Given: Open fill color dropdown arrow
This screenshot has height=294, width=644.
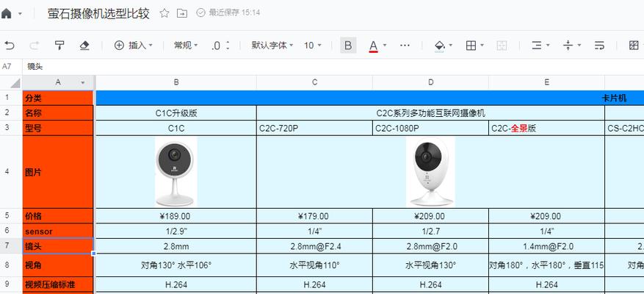Looking at the screenshot, I should coord(451,46).
